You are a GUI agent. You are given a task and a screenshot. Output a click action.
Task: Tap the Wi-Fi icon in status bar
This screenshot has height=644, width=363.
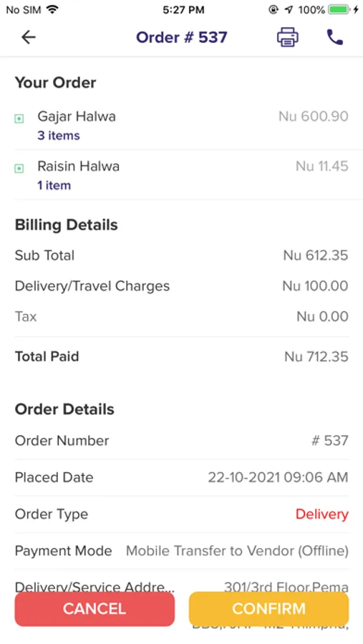pos(52,9)
